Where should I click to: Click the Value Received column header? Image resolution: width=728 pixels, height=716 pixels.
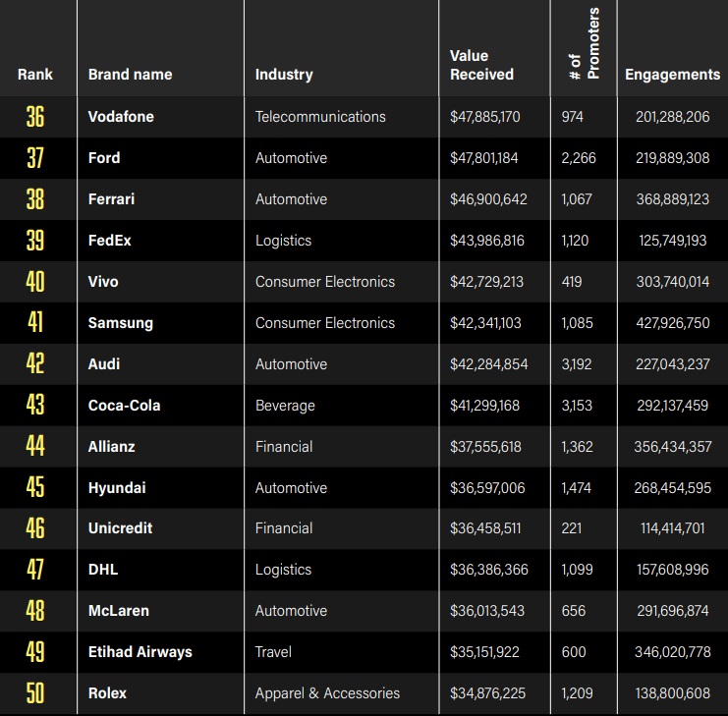tap(481, 65)
